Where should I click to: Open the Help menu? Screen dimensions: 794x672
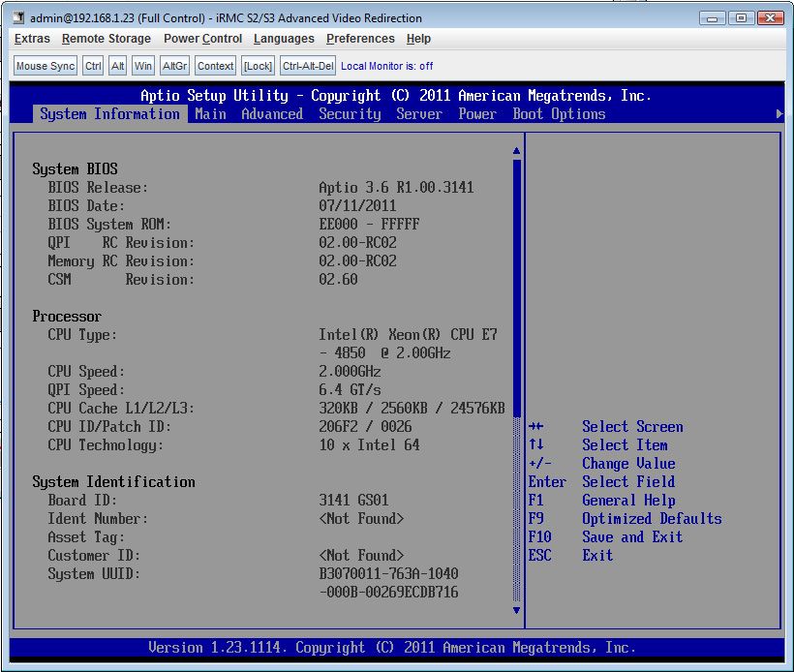418,39
